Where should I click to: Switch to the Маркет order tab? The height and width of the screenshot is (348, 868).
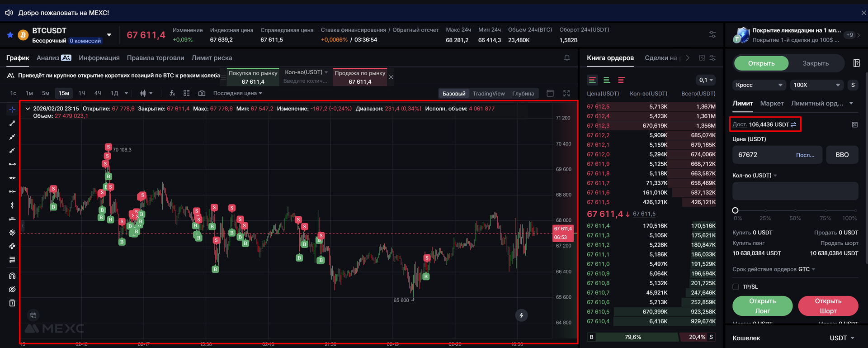point(772,104)
